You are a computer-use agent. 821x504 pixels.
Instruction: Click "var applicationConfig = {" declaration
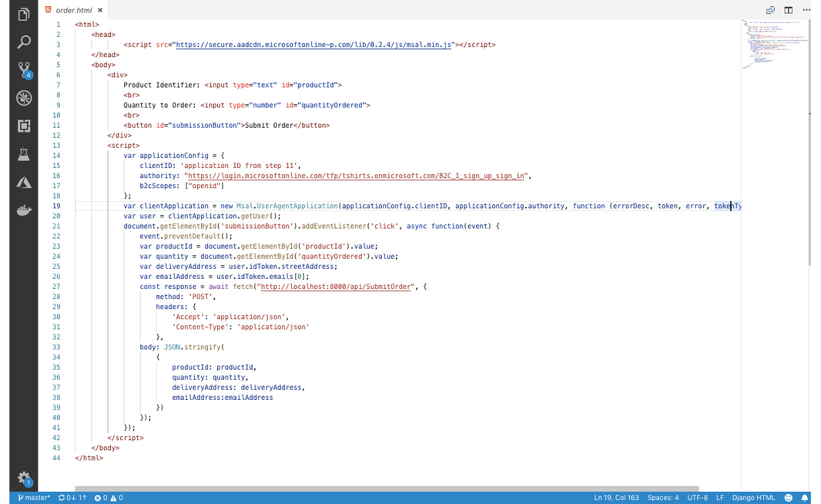click(x=174, y=155)
